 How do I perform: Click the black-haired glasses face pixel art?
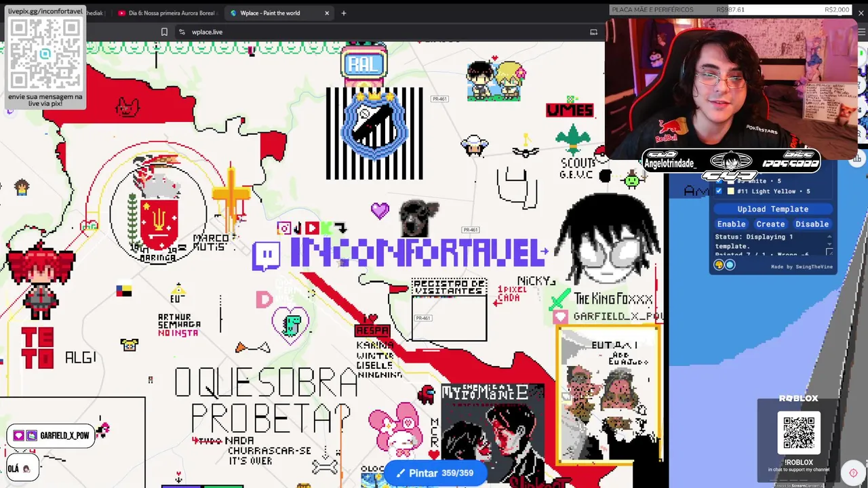tap(608, 239)
